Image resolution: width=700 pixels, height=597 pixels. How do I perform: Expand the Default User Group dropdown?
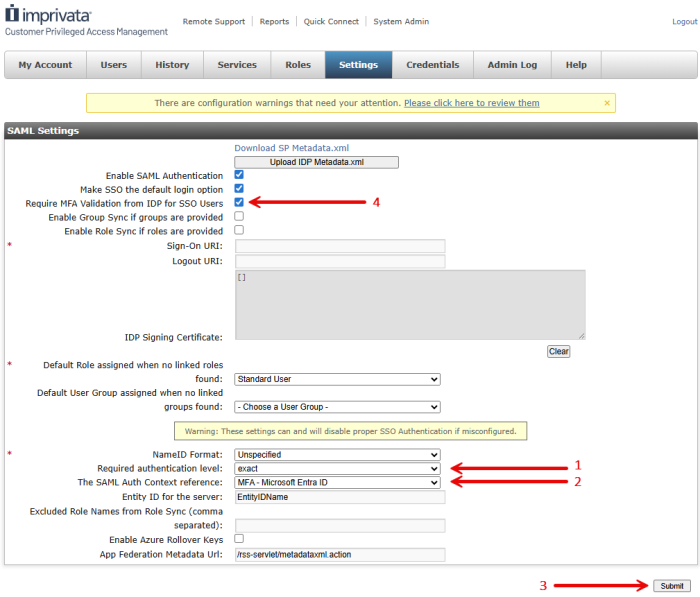click(x=337, y=407)
